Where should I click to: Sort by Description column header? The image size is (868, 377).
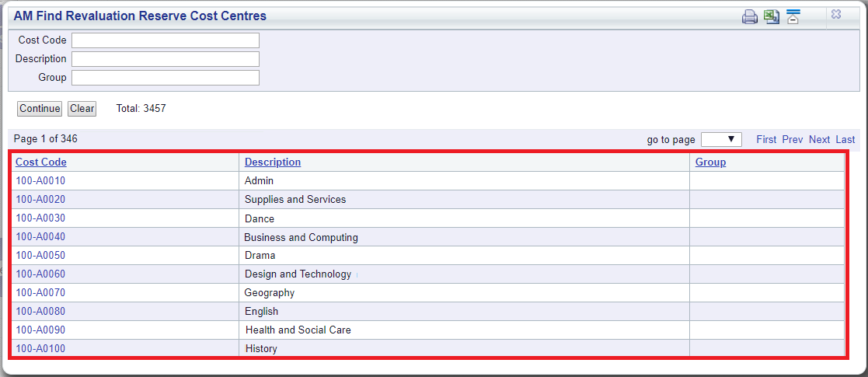point(273,162)
